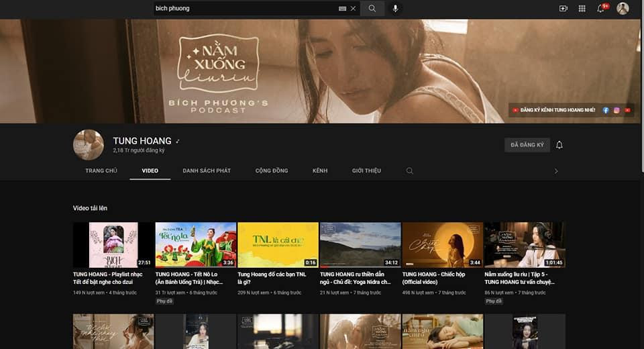The height and width of the screenshot is (349, 644).
Task: Toggle channel notification bell beside subscribe button
Action: point(559,145)
